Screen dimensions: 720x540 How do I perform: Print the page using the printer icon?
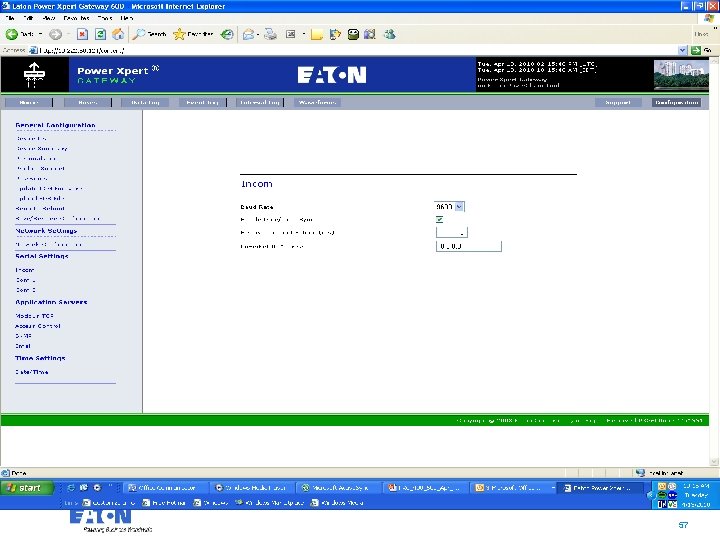click(270, 34)
